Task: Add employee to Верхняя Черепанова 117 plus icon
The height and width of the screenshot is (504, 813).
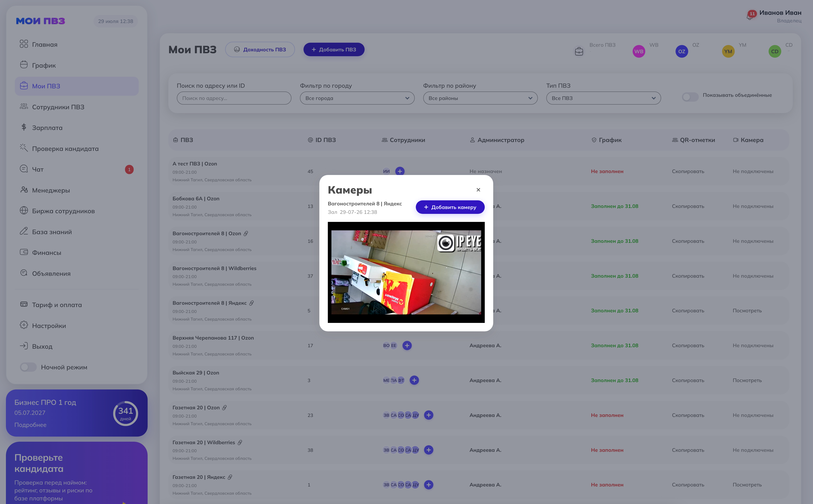Action: coord(407,345)
